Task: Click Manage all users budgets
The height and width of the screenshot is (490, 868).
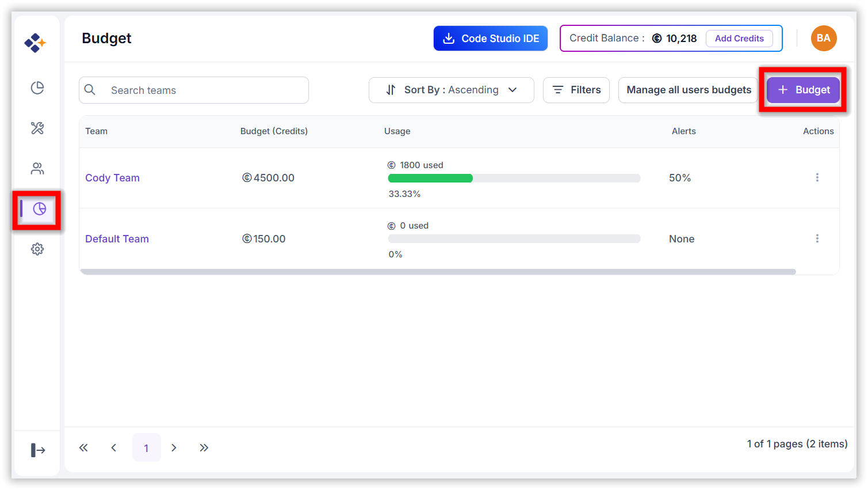Action: click(689, 90)
